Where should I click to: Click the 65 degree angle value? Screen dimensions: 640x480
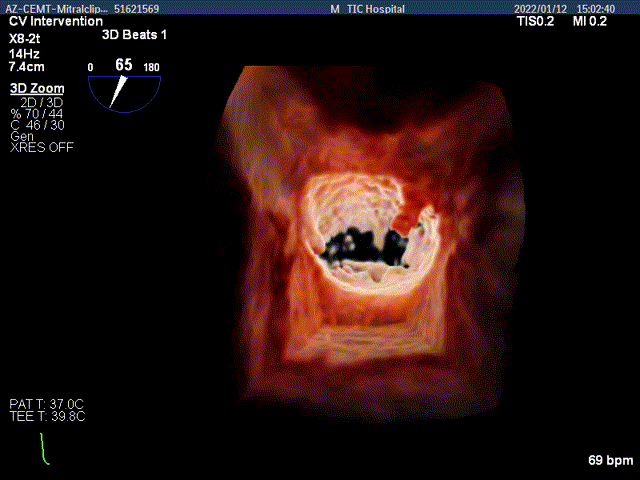(x=123, y=65)
